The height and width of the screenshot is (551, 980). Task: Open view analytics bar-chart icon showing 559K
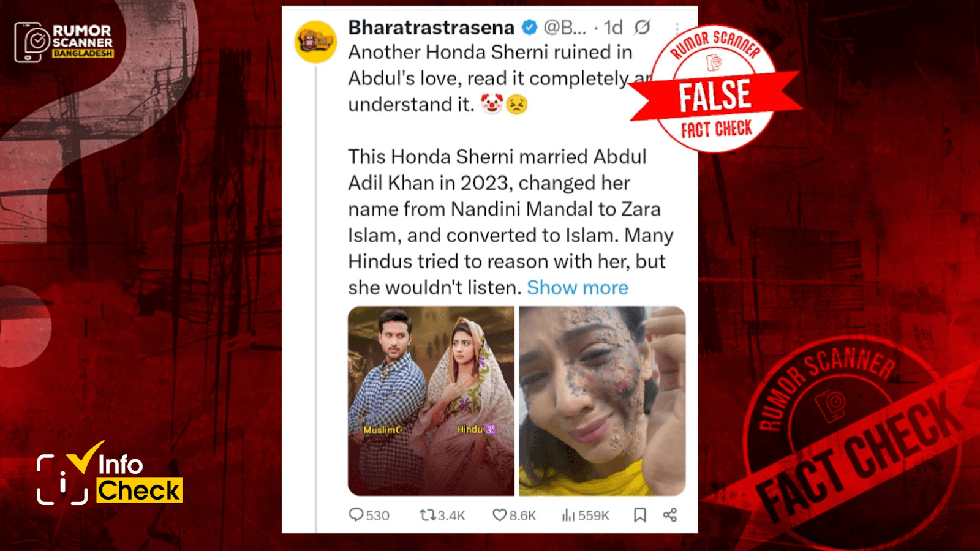[568, 515]
